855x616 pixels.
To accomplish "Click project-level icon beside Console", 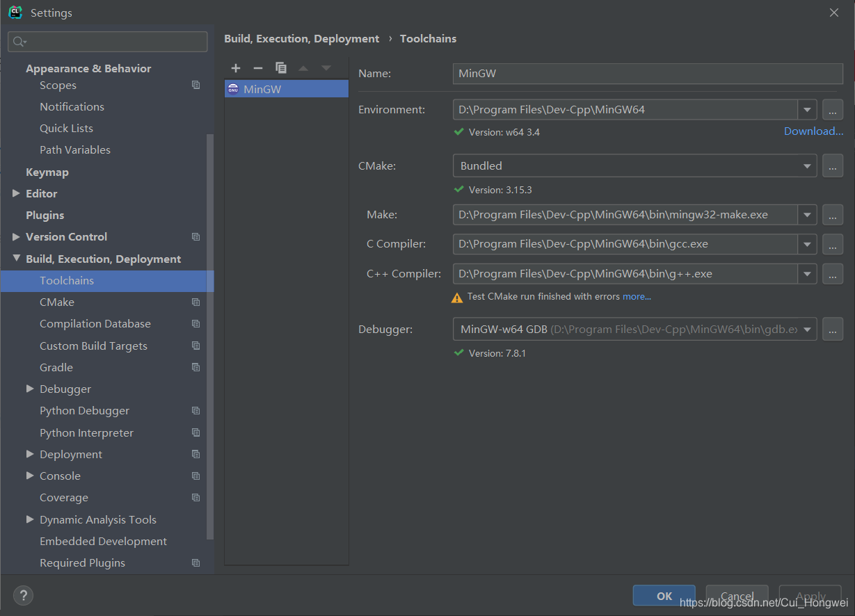I will [195, 476].
